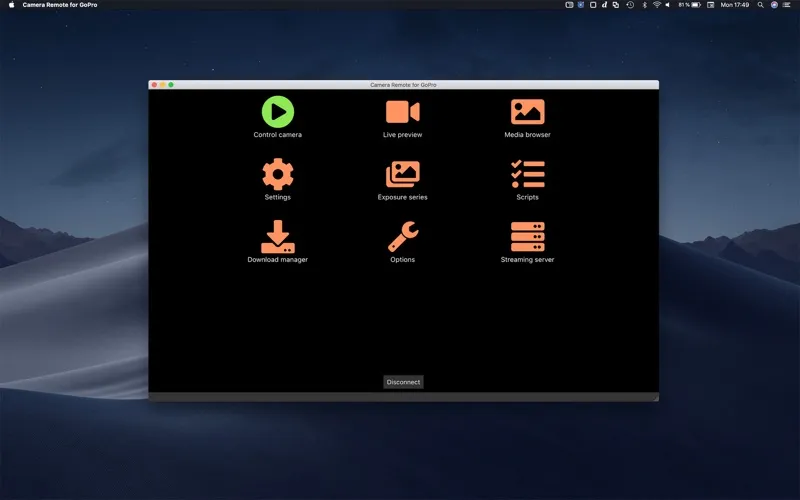Open Camera Remote for GoPro menu
This screenshot has width=800, height=500.
(60, 5)
